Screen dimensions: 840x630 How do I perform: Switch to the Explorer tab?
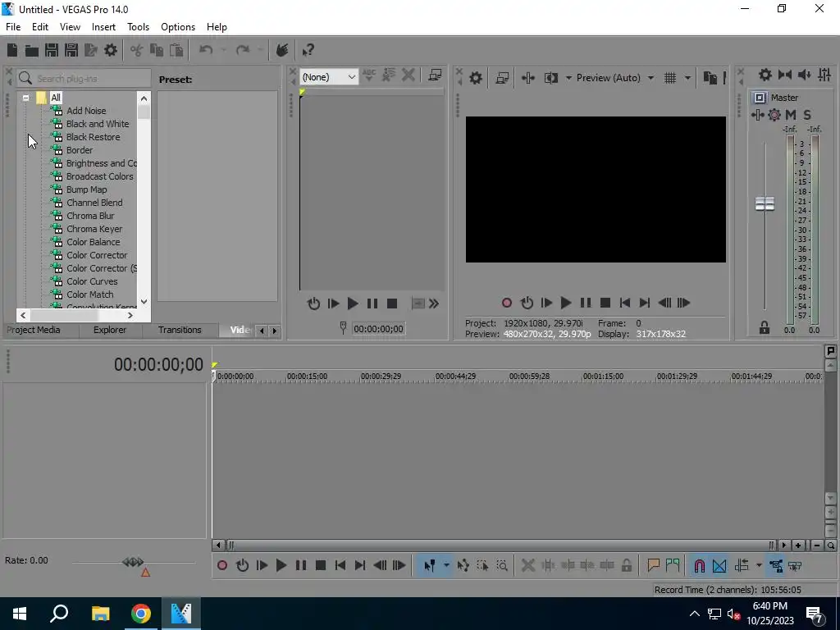pos(110,330)
